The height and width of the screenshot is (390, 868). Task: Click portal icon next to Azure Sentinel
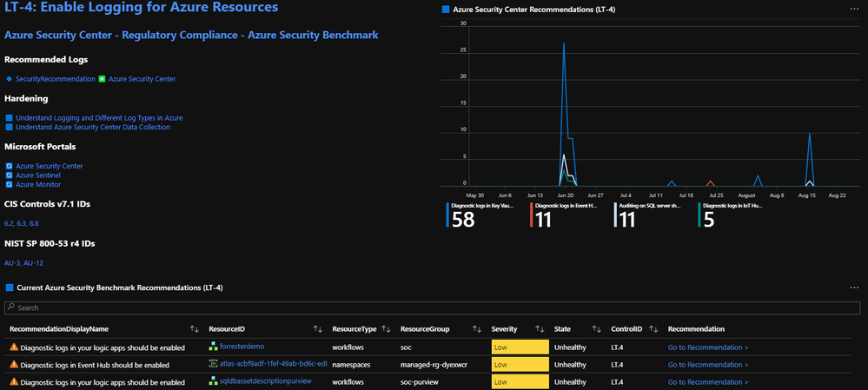(9, 175)
